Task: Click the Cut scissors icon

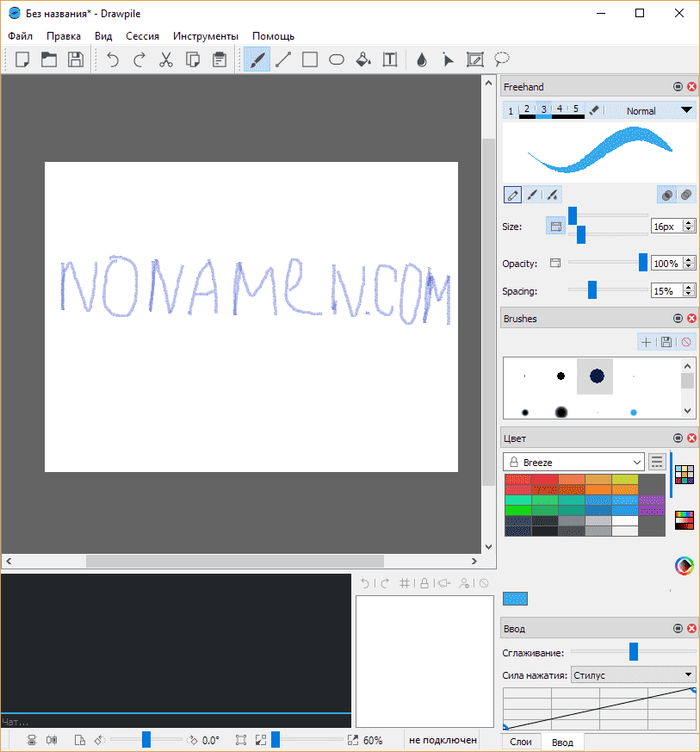Action: 166,59
